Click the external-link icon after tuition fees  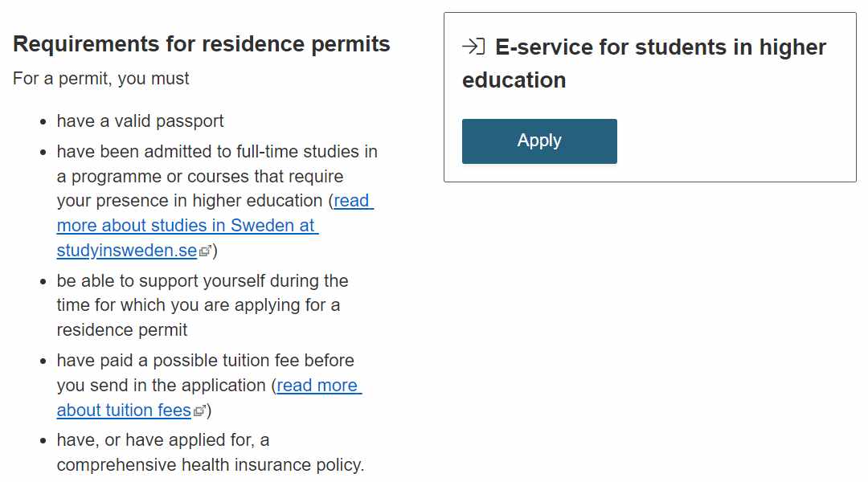(x=199, y=411)
